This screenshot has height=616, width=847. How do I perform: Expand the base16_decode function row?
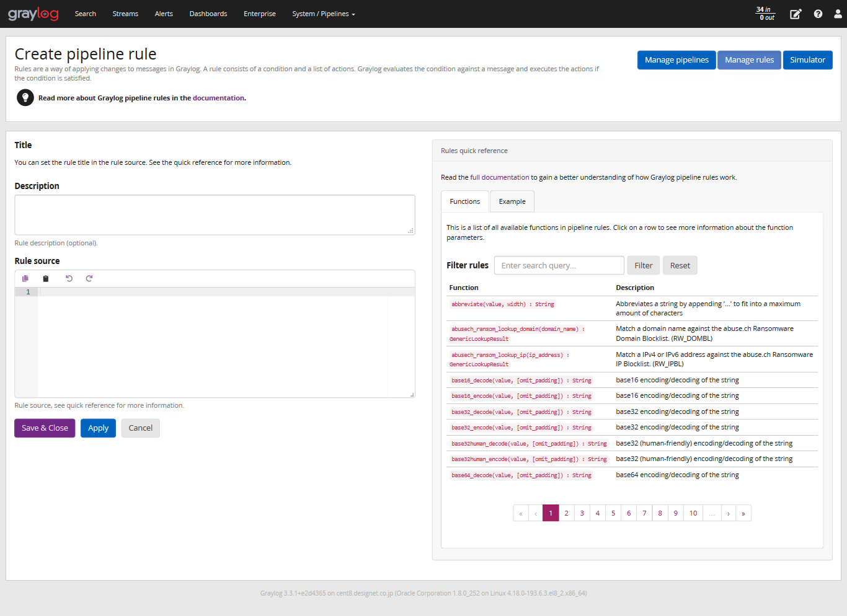point(632,380)
